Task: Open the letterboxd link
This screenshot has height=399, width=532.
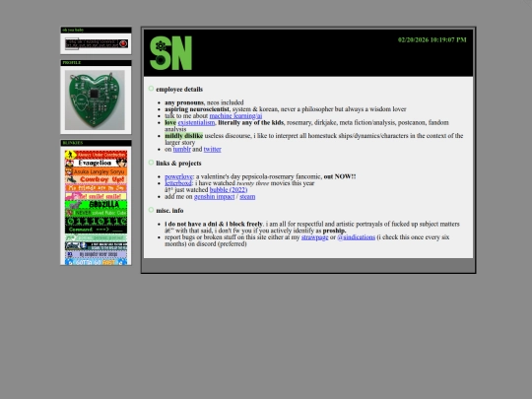Action: [x=178, y=183]
